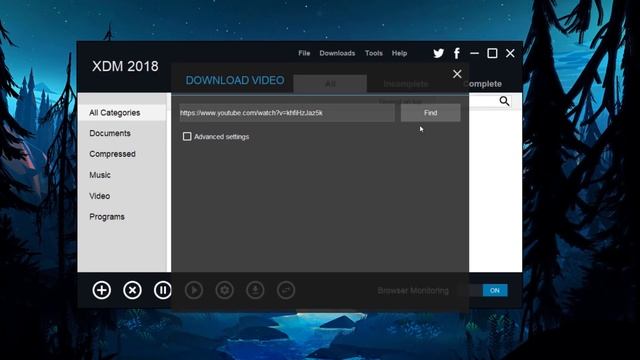
Task: Open the Twitter bird icon link
Action: 439,53
